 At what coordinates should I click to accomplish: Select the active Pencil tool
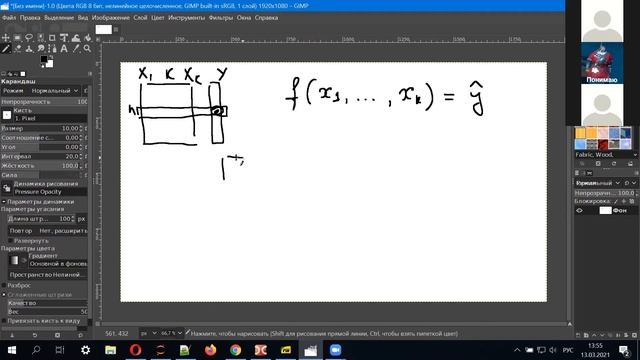click(x=6, y=49)
